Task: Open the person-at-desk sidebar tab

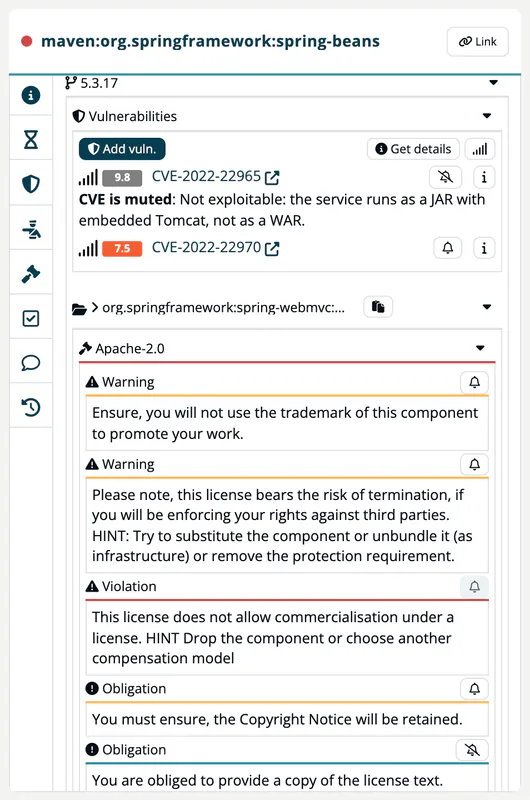Action: [31, 229]
